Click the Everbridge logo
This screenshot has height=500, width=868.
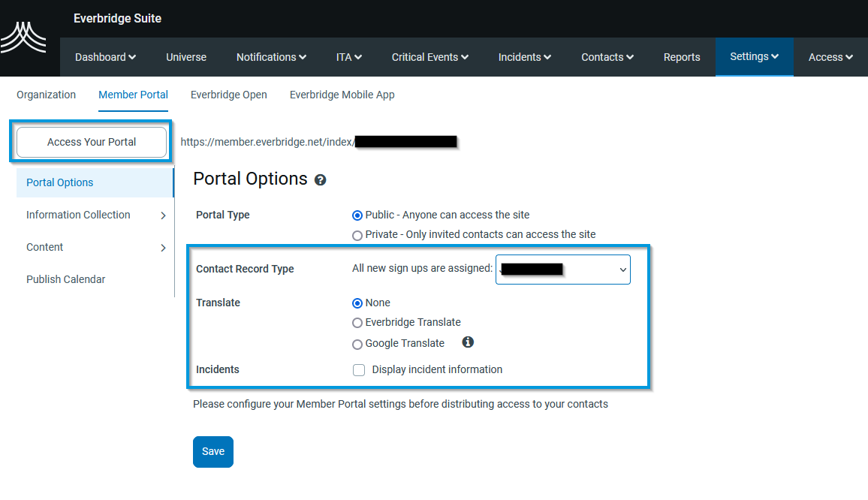point(24,35)
